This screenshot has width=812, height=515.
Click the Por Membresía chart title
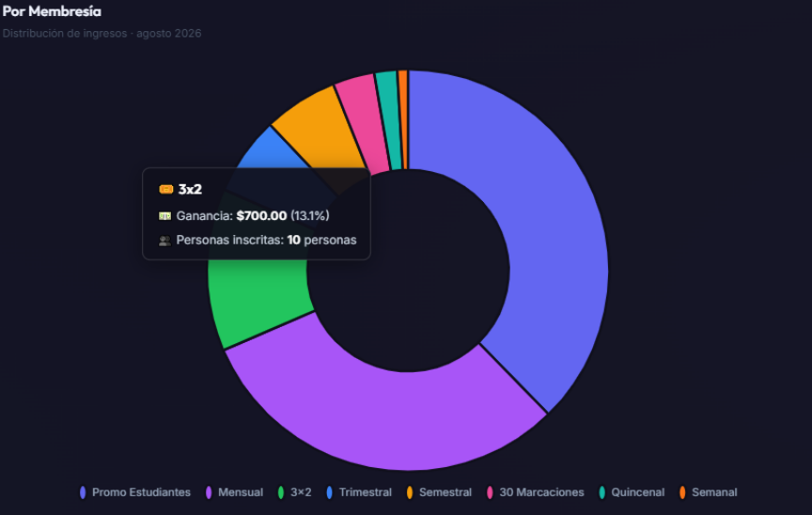click(52, 11)
